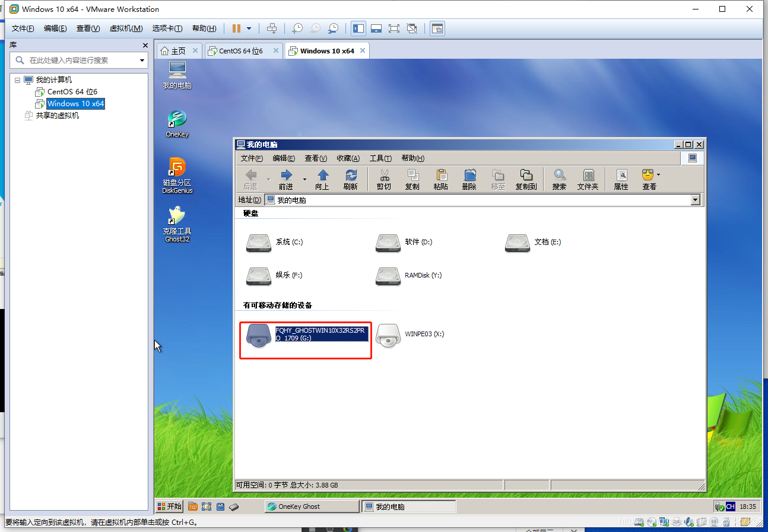Screen dimensions: 768x532
Task: Open the 前进 history dropdown arrow
Action: tap(304, 179)
